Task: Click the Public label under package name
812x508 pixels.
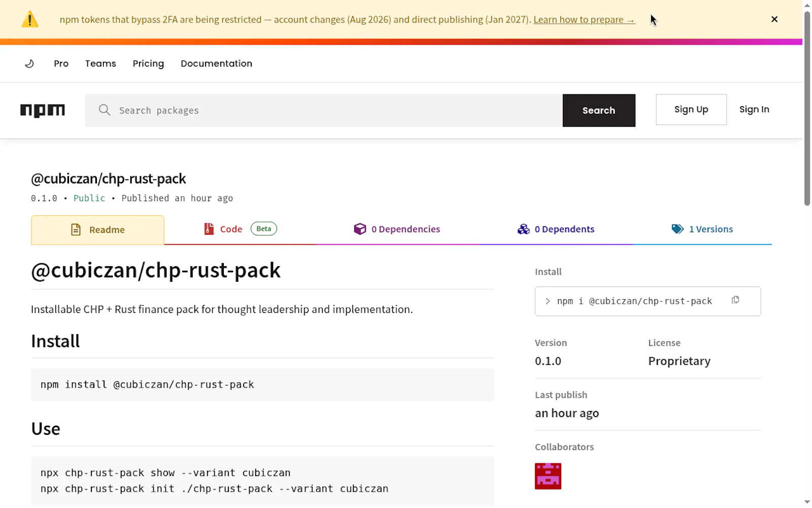Action: 89,198
